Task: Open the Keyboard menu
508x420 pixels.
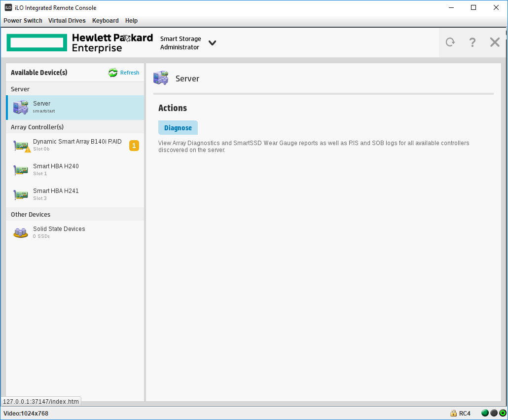Action: [x=105, y=20]
